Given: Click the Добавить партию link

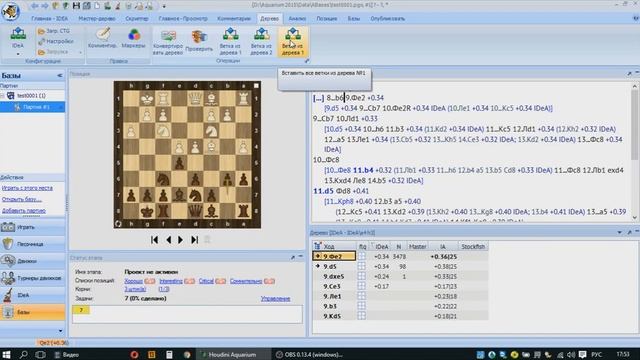Looking at the screenshot, I should (24, 211).
